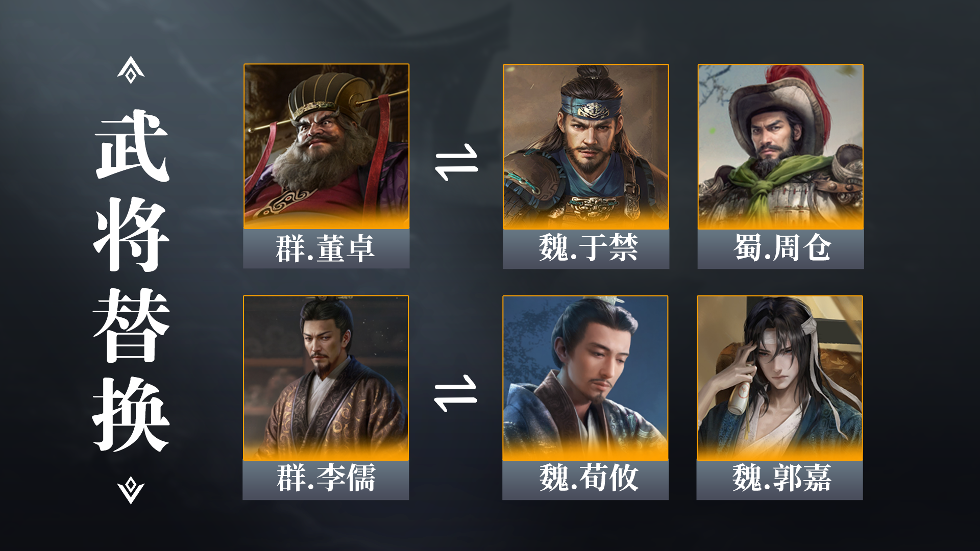Click the 武 character in the title
This screenshot has width=980, height=551.
click(132, 145)
